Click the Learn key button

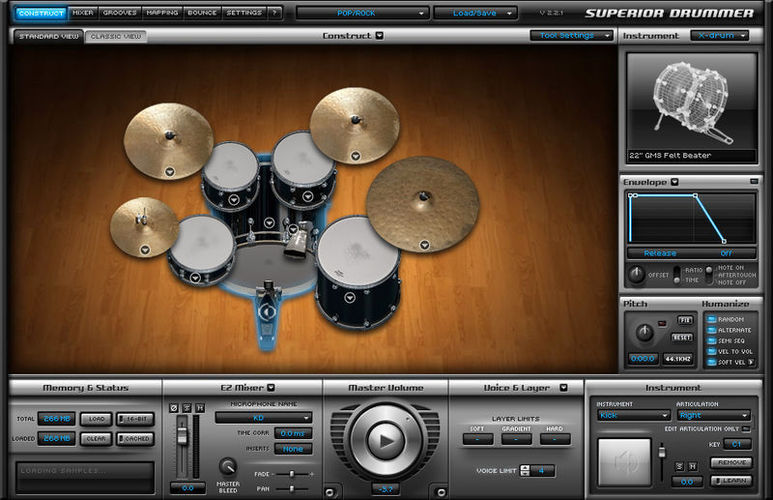(731, 480)
